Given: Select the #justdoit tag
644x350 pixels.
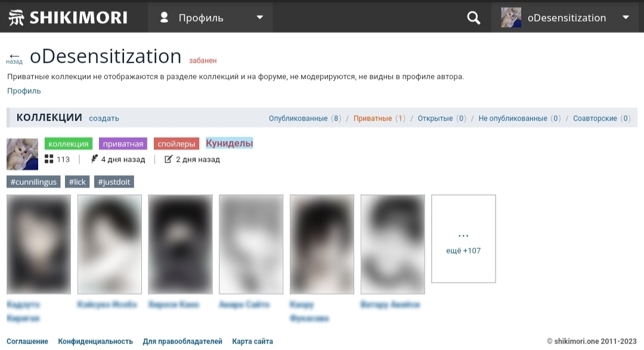Looking at the screenshot, I should pos(114,182).
